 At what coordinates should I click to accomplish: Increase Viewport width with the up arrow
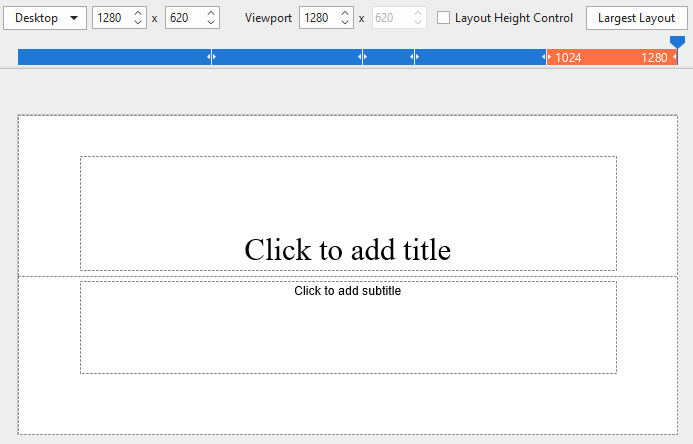point(344,13)
